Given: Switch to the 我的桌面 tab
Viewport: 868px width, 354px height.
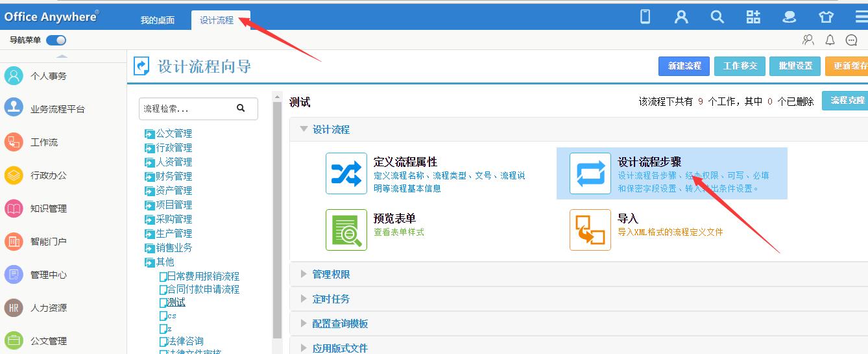Looking at the screenshot, I should [158, 20].
